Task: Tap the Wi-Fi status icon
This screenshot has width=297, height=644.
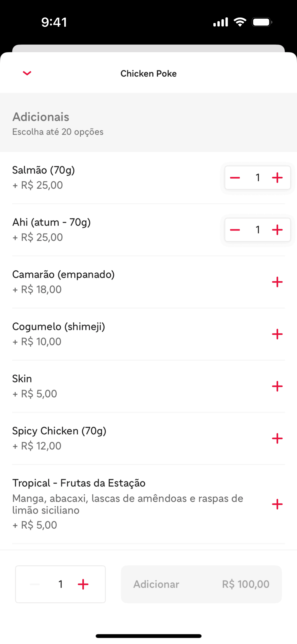Action: [240, 22]
